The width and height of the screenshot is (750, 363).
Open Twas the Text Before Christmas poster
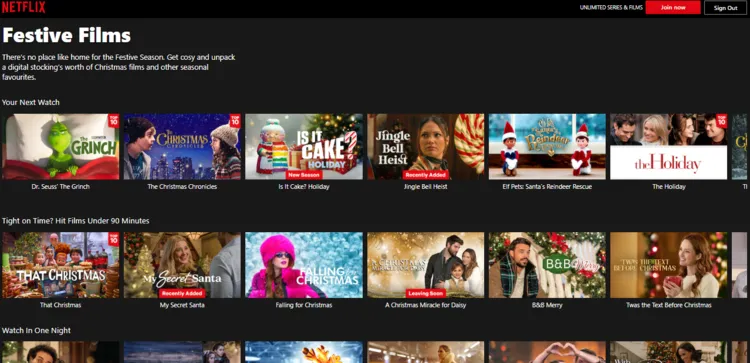(669, 265)
